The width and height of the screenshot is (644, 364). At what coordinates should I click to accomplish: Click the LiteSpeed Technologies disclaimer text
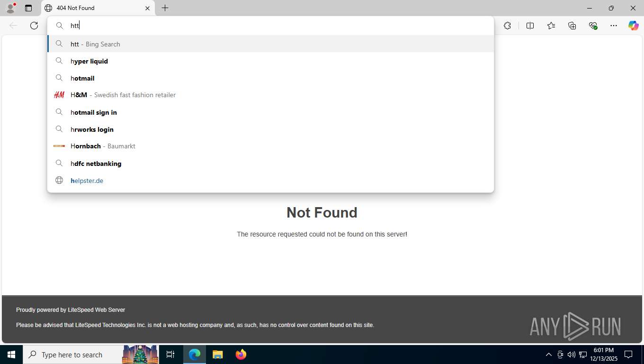pos(195,325)
